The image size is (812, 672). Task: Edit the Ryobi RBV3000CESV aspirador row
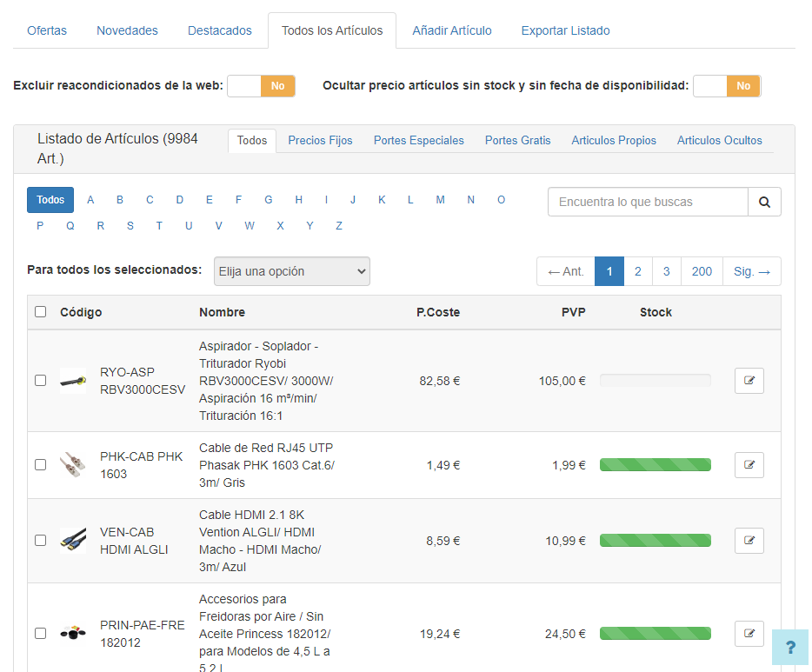tap(749, 381)
